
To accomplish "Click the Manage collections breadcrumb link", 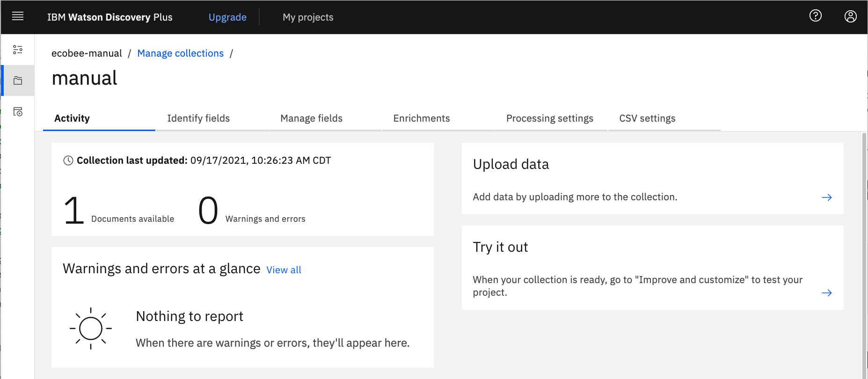I will click(x=181, y=53).
